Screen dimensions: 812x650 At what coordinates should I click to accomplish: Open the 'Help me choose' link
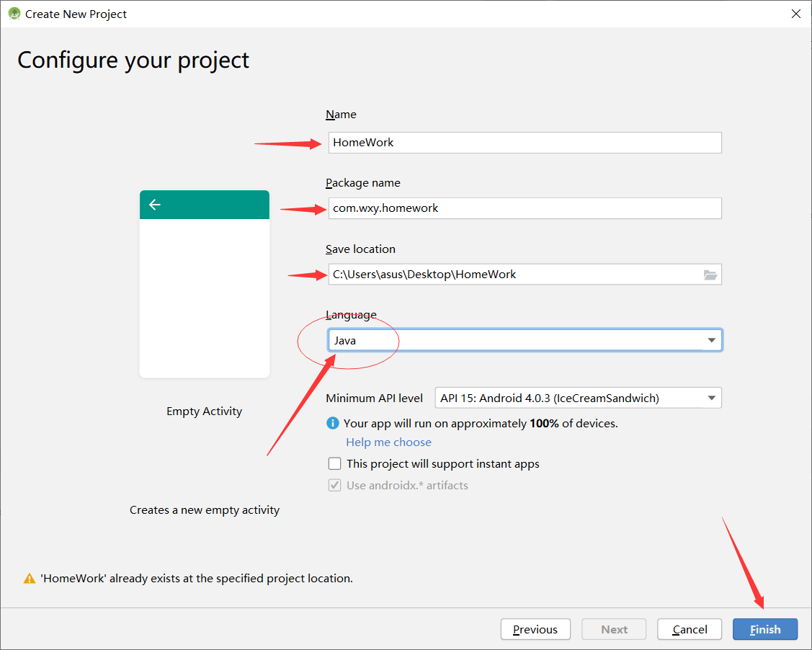pyautogui.click(x=388, y=442)
